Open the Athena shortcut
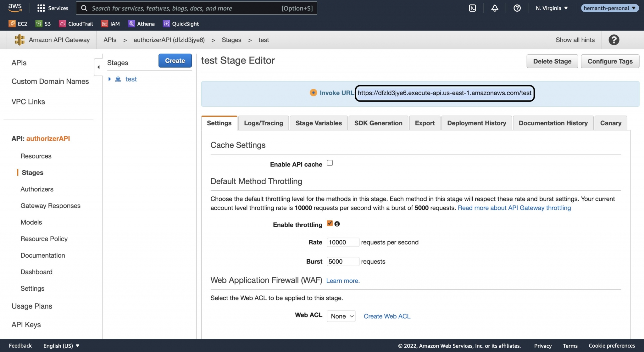Viewport: 644px width, 352px height. [x=141, y=24]
